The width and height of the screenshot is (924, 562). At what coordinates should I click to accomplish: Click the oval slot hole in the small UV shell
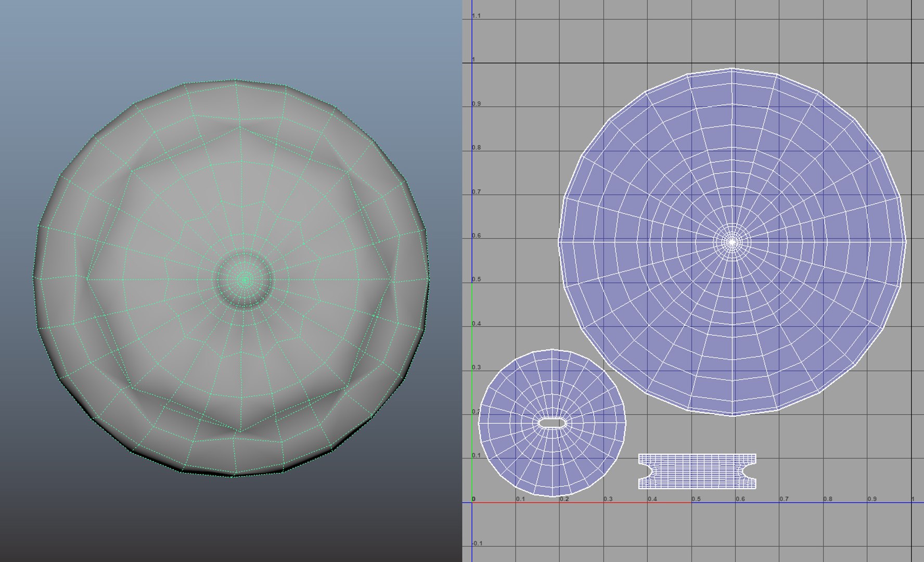(x=552, y=423)
